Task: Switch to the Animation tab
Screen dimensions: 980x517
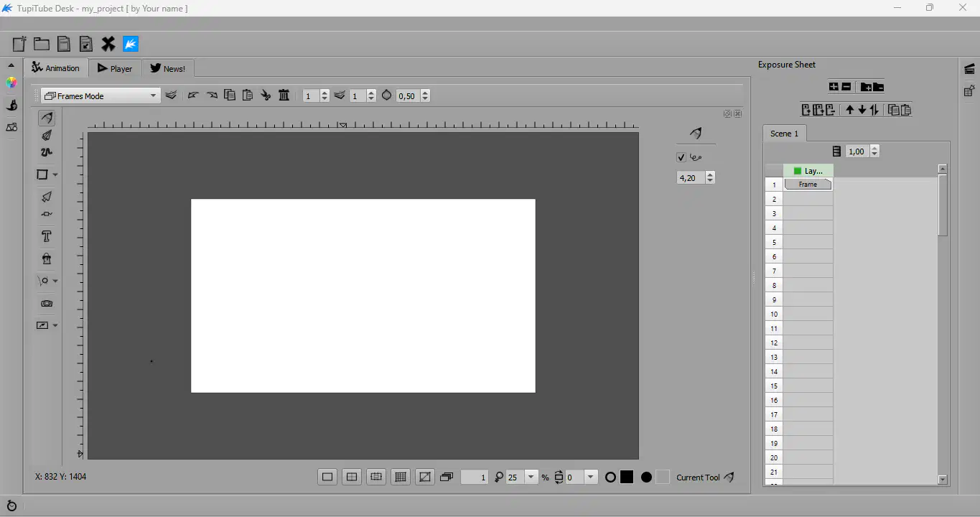Action: [56, 68]
